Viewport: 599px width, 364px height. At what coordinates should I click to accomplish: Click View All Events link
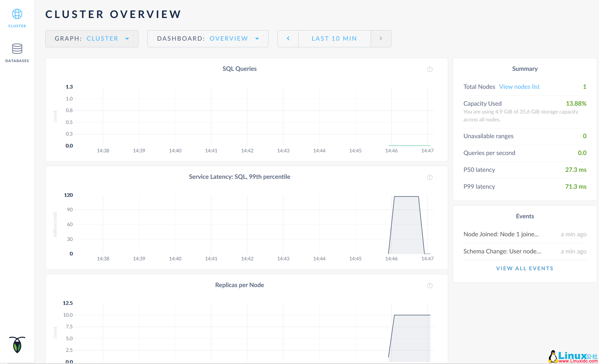coord(525,269)
